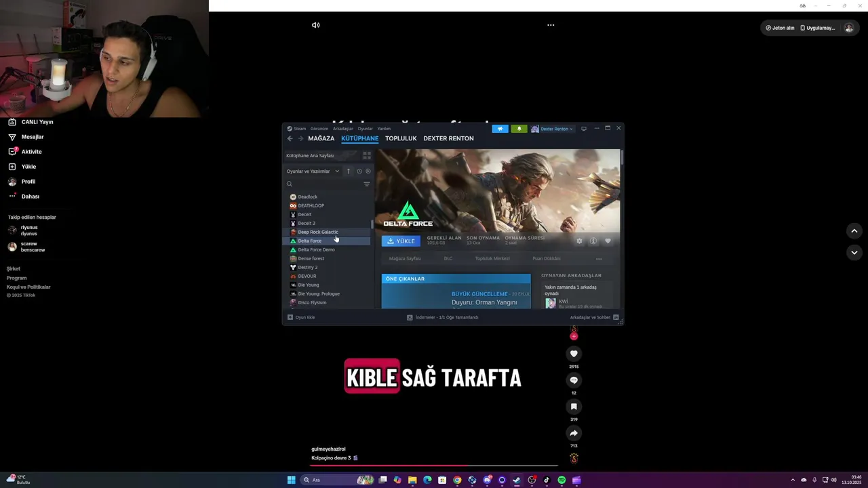Click Oyun Ekle at bottom left
The image size is (868, 488).
pyautogui.click(x=301, y=317)
